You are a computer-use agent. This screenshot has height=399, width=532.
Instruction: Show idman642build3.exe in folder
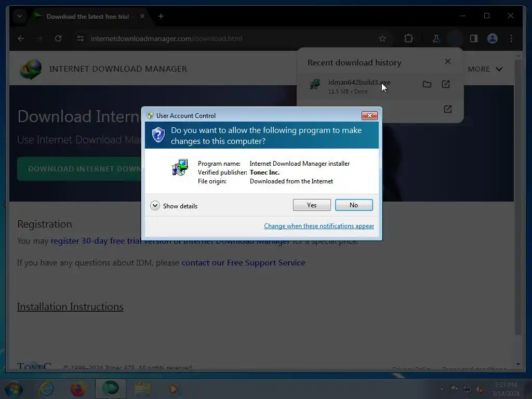427,84
